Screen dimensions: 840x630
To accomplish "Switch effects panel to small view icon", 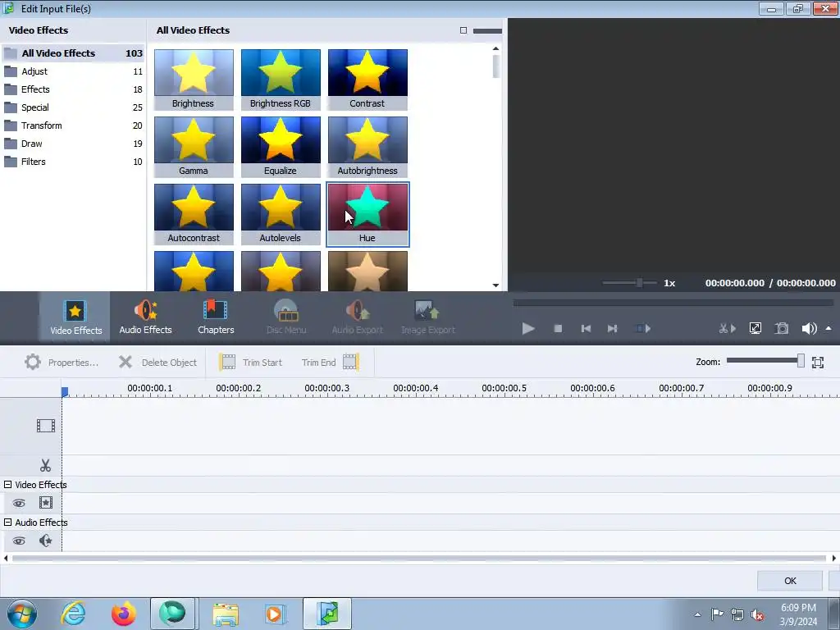I will point(463,30).
